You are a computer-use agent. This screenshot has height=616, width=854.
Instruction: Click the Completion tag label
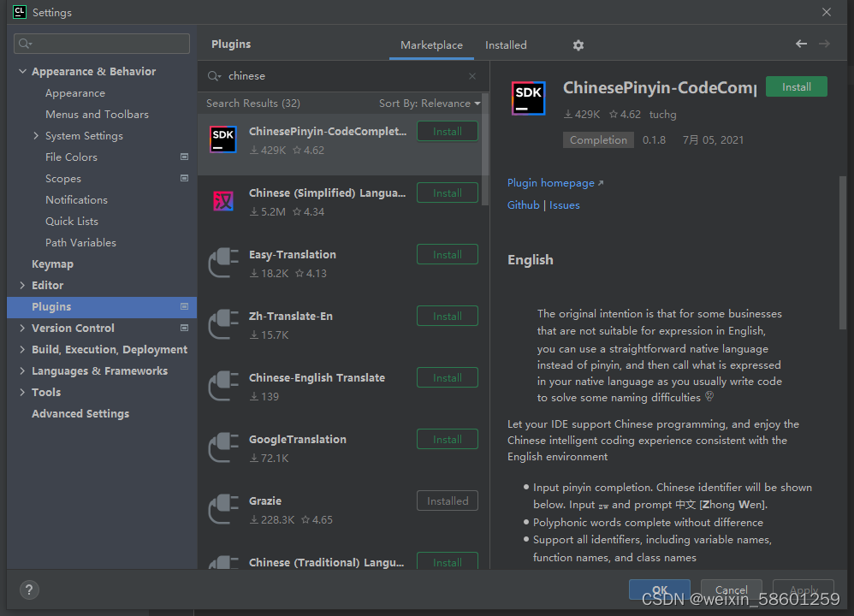click(598, 140)
